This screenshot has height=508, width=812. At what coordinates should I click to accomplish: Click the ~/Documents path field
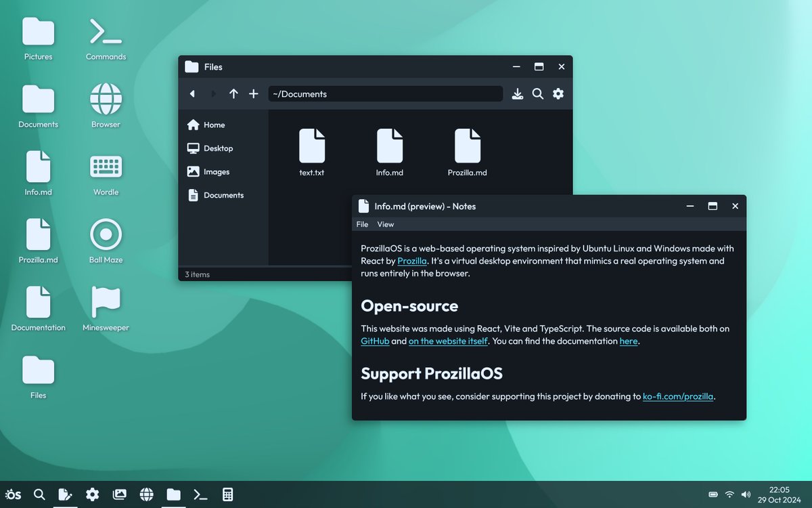(x=386, y=94)
